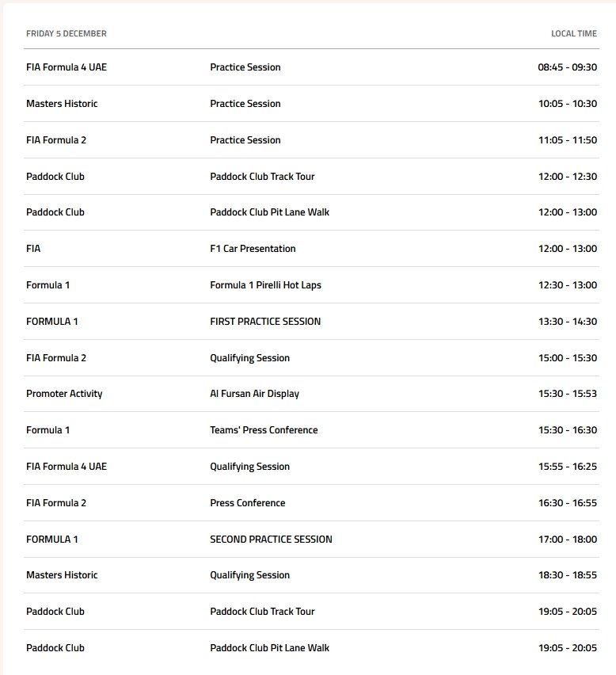This screenshot has height=675, width=616.
Task: Select the 18:30 - 18:55 time slot
Action: [x=567, y=575]
